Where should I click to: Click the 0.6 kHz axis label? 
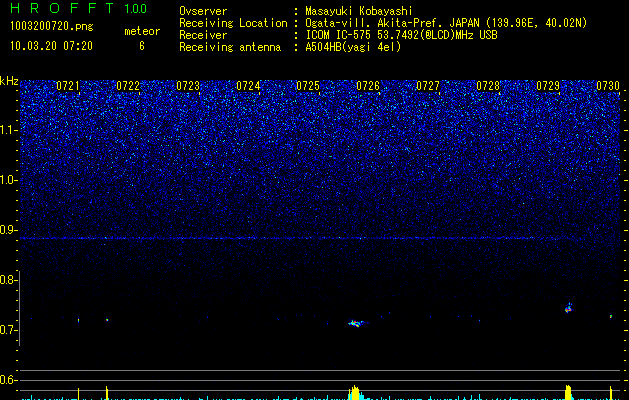8,380
